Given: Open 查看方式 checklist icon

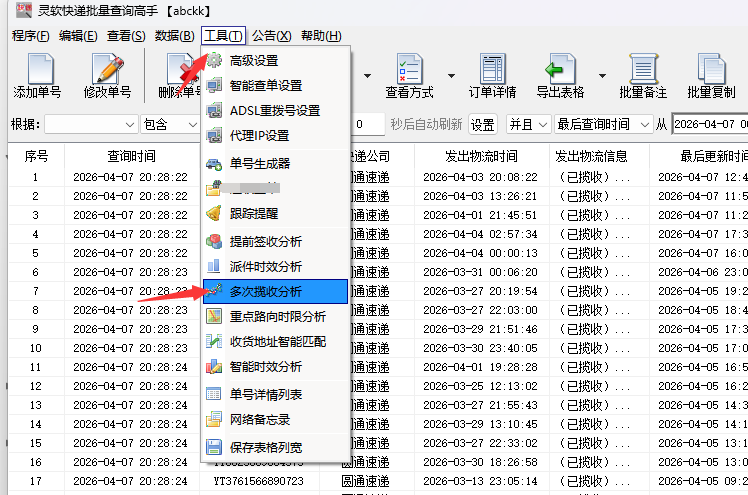Looking at the screenshot, I should 409,70.
